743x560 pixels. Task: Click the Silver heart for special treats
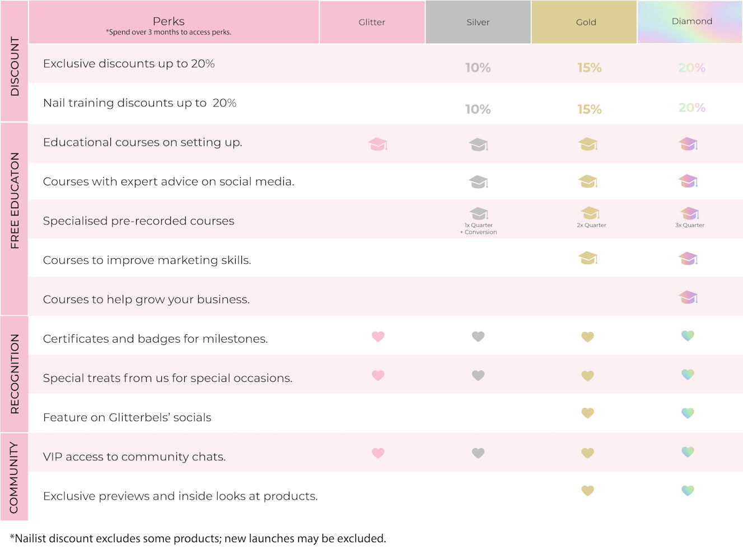(478, 375)
